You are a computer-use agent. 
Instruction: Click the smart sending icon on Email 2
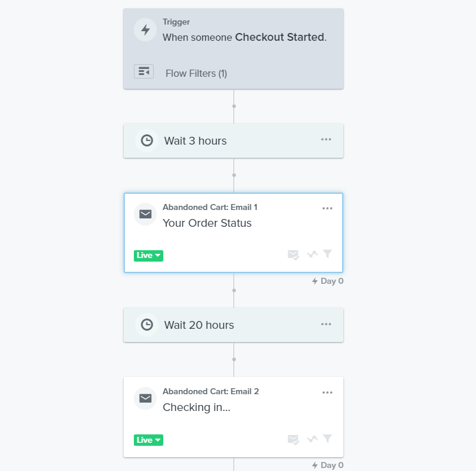click(294, 439)
